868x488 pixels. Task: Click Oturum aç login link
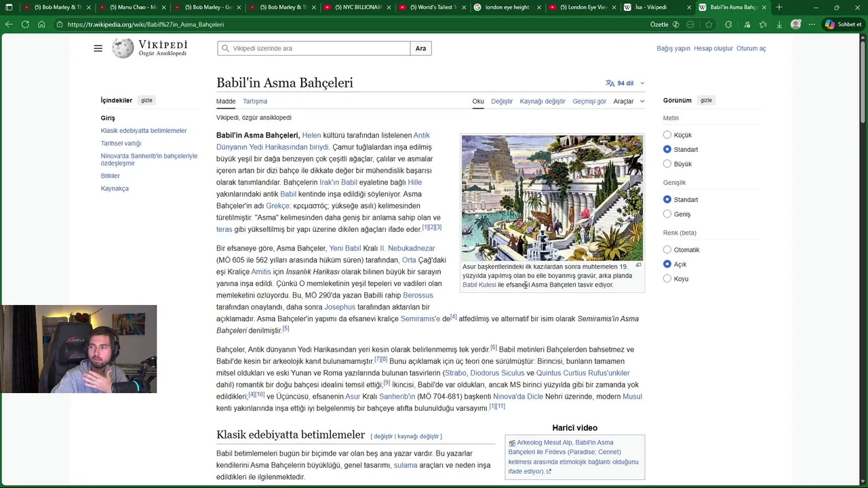[x=751, y=49]
